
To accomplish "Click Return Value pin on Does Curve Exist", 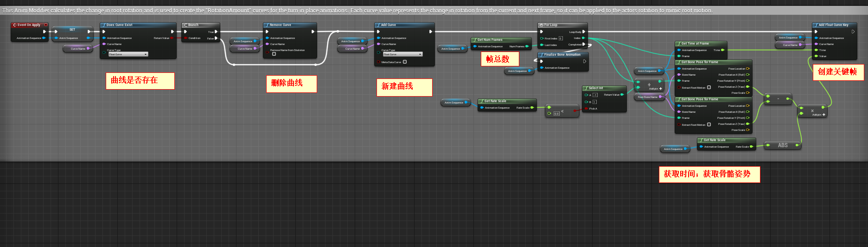I will (x=172, y=38).
